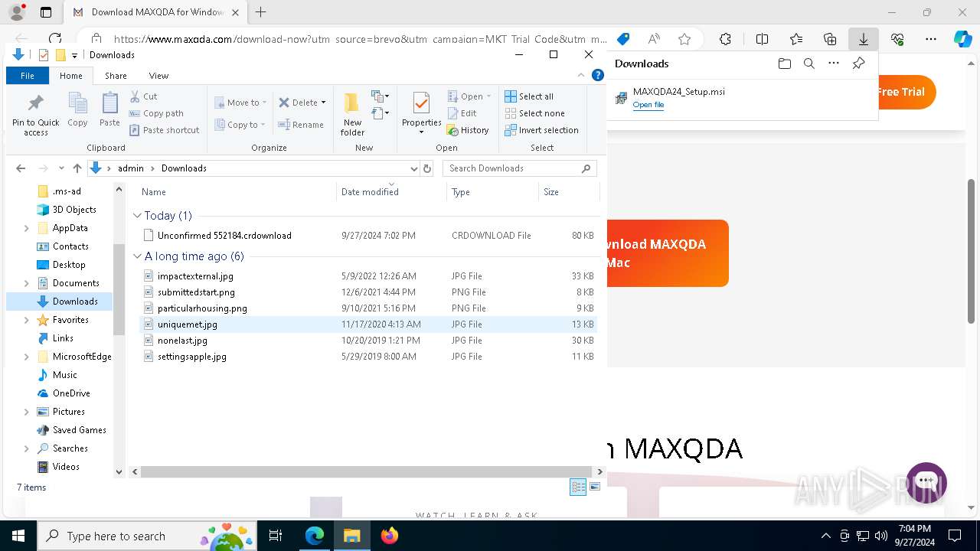Open Pictures in navigation tree
980x551 pixels.
[x=68, y=412]
